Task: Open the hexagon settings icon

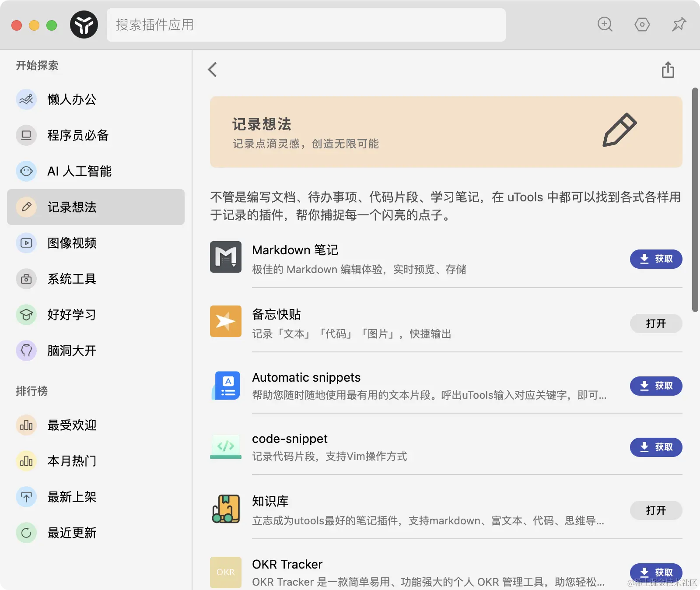Action: [642, 25]
